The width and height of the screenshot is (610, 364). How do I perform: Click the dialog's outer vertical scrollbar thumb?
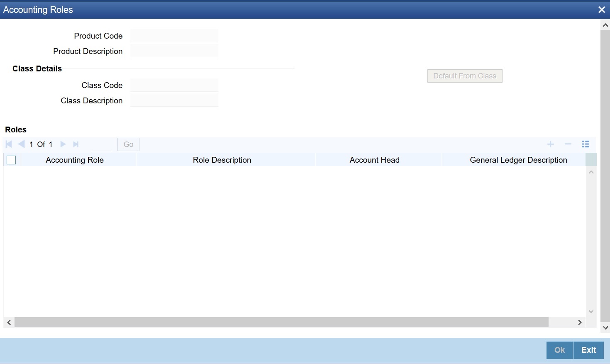pos(605,176)
